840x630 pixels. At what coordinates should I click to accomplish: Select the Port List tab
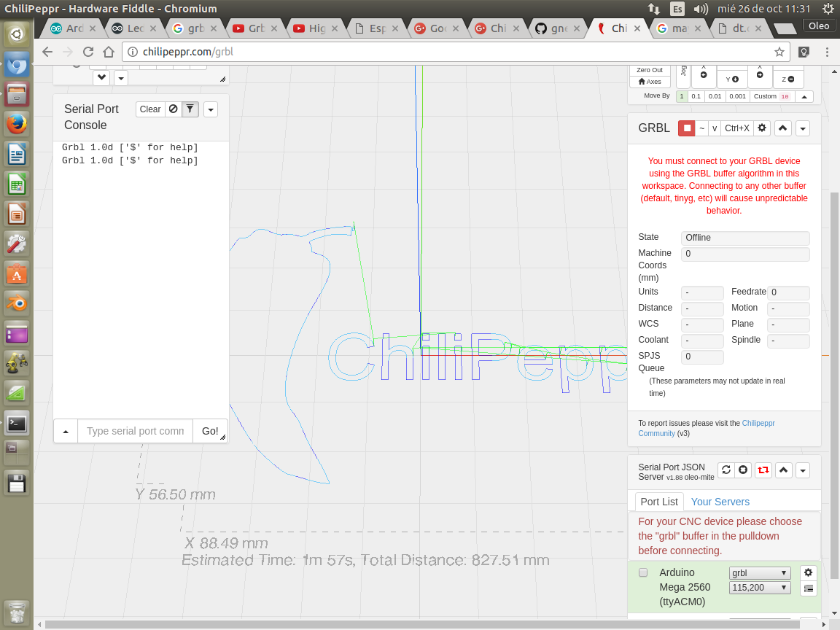point(659,502)
